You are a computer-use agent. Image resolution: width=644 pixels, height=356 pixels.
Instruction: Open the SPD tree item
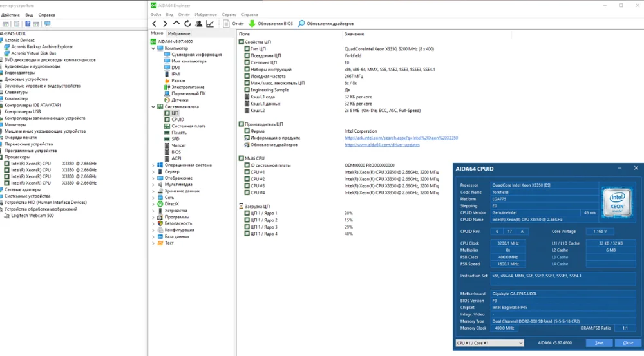click(175, 139)
